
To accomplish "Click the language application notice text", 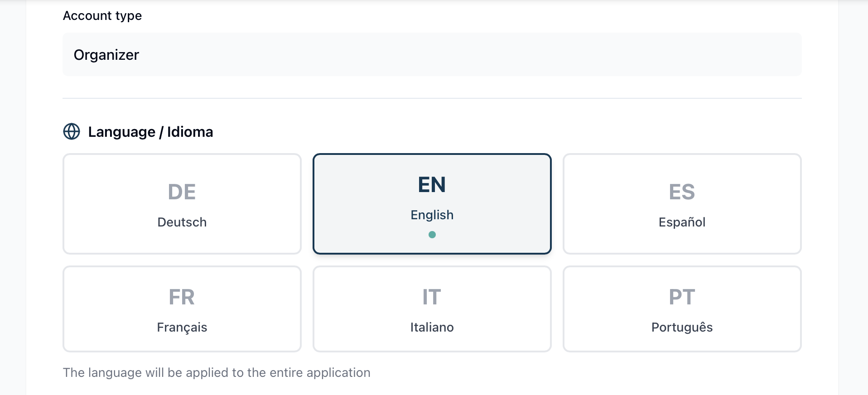I will 217,372.
